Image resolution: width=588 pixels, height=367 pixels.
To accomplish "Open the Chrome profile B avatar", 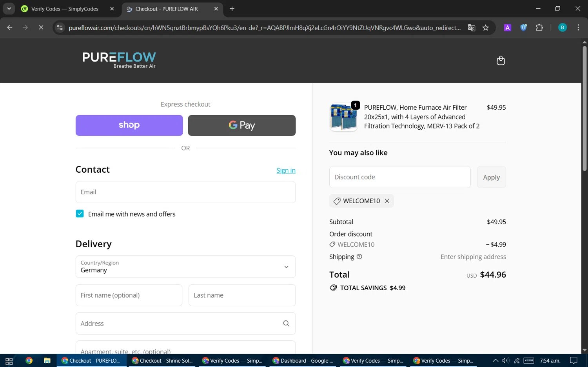I will click(563, 27).
